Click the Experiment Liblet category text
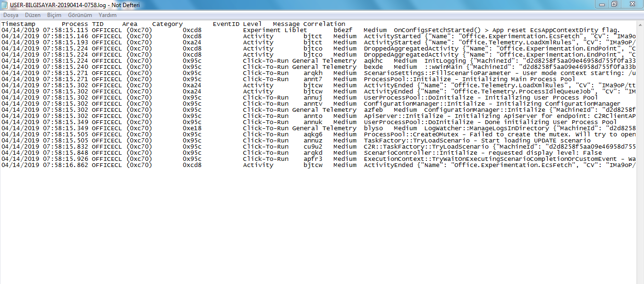 pos(275,30)
